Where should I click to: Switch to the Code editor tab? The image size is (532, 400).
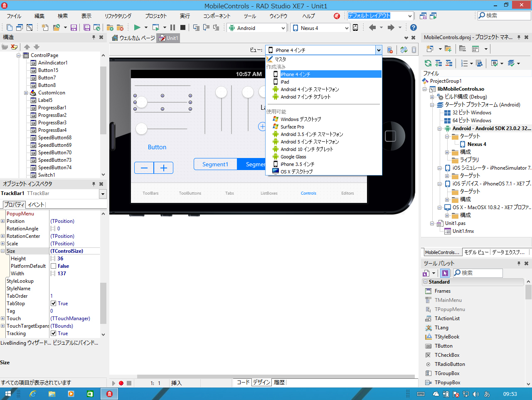(x=243, y=382)
